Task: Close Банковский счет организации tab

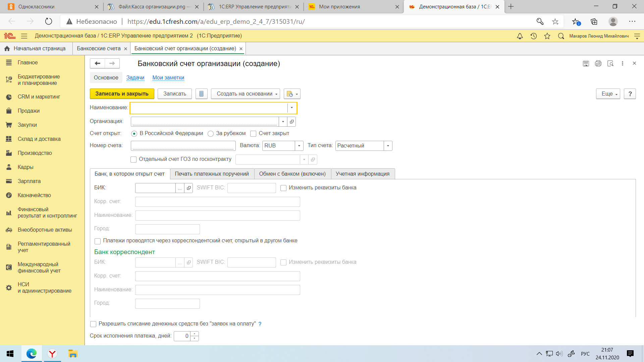Action: tap(241, 49)
